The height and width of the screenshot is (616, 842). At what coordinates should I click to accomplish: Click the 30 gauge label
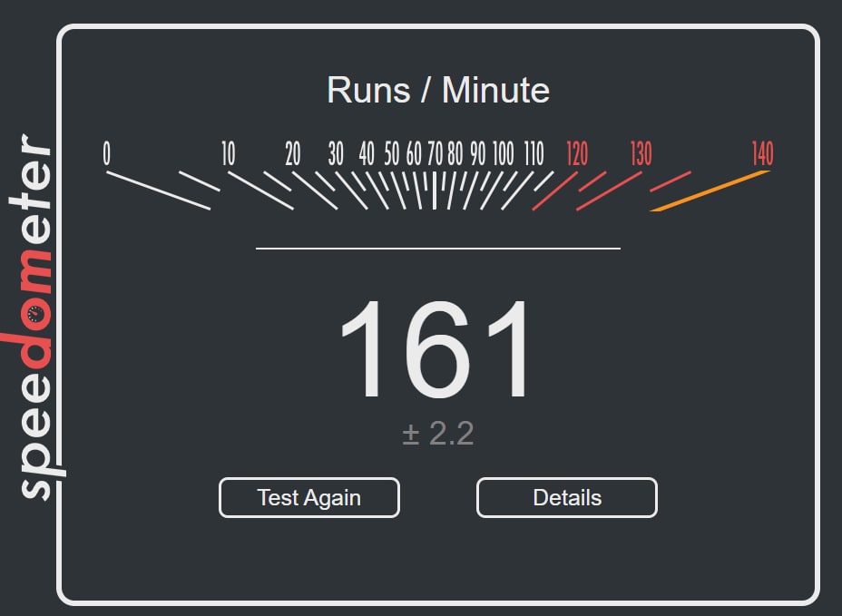(x=336, y=153)
